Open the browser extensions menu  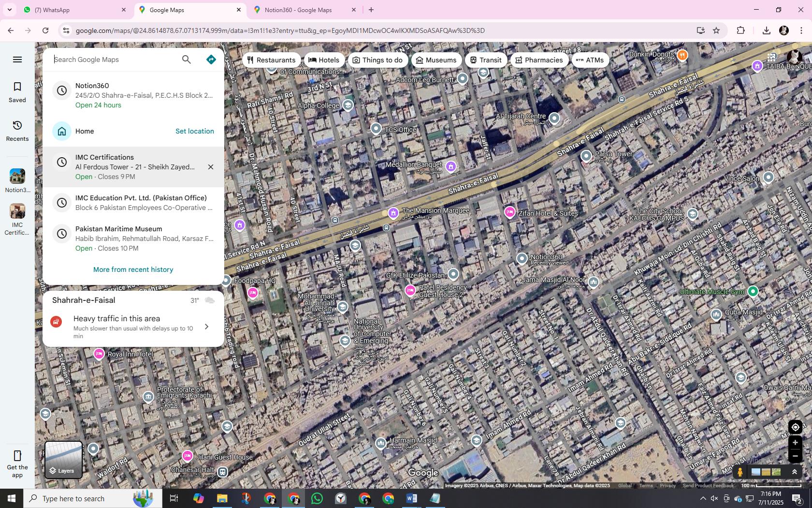[x=740, y=30]
